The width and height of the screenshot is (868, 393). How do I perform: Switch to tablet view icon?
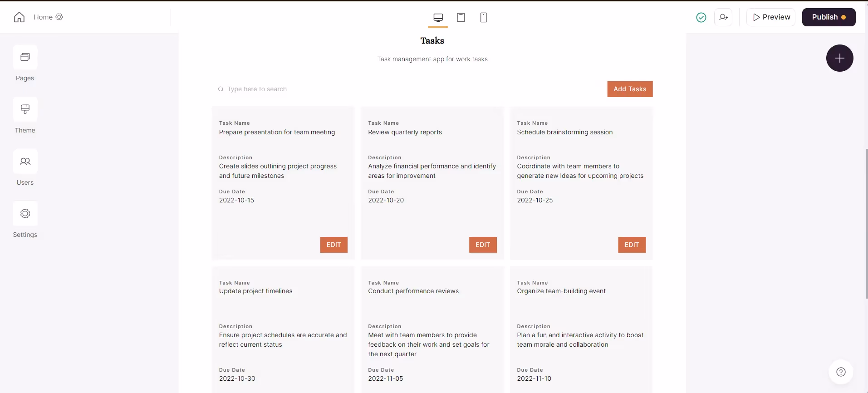pos(461,17)
